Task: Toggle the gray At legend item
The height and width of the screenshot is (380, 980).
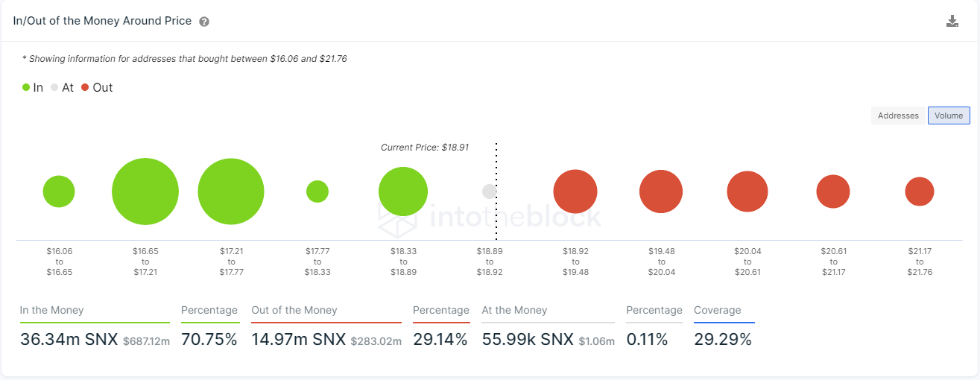Action: pos(63,87)
